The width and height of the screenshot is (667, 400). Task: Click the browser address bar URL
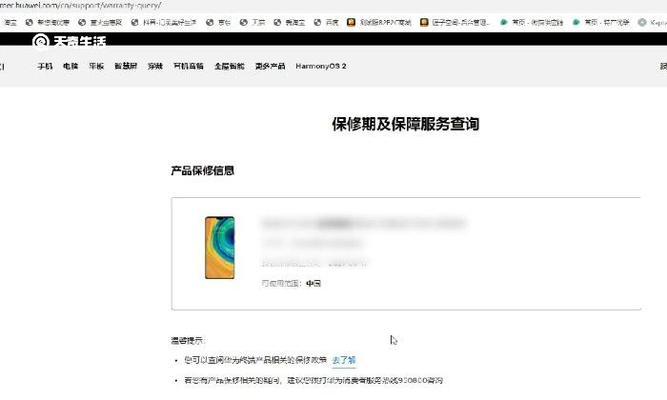click(x=81, y=5)
